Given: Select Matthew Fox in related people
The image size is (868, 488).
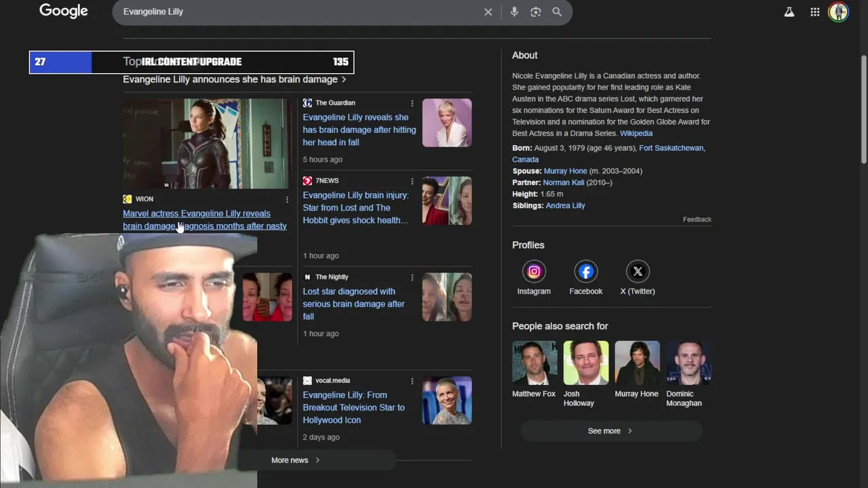Looking at the screenshot, I should [534, 369].
